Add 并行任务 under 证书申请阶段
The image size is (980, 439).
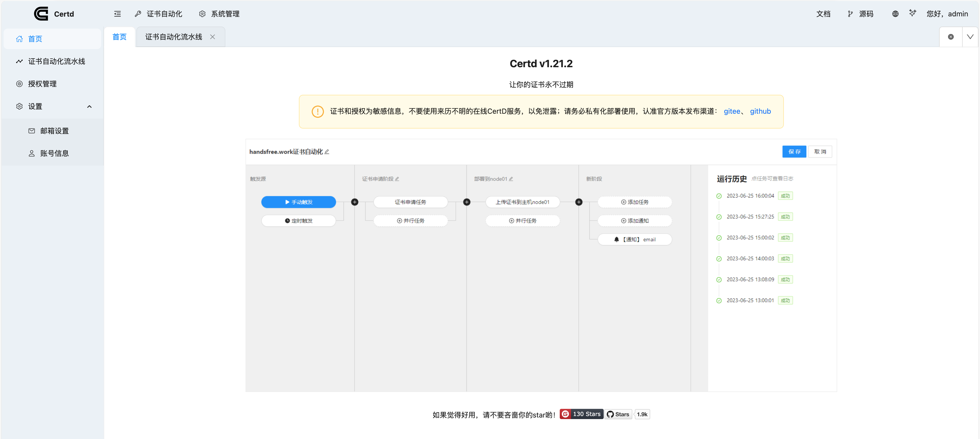[x=411, y=221]
